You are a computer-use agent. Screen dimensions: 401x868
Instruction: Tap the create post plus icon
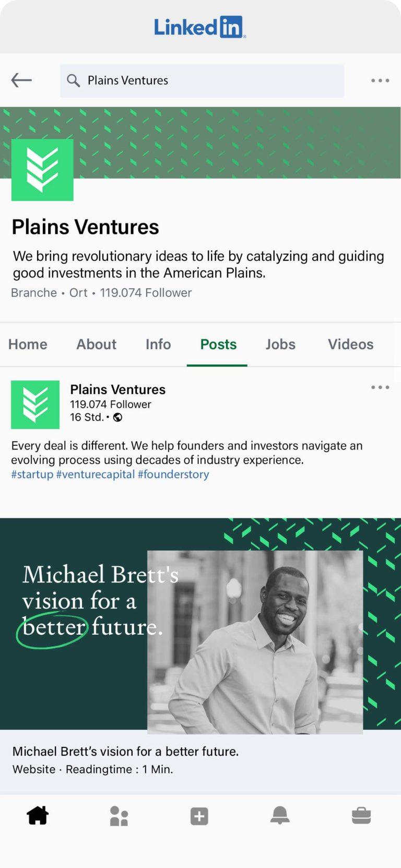click(x=199, y=816)
